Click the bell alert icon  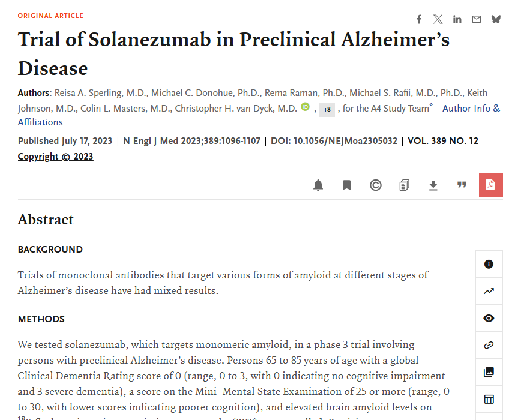(x=318, y=185)
